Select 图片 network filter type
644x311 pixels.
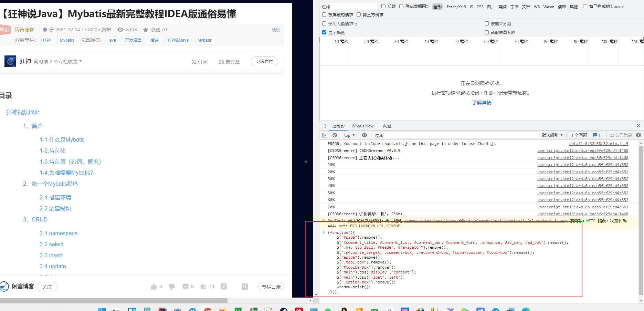pyautogui.click(x=491, y=7)
